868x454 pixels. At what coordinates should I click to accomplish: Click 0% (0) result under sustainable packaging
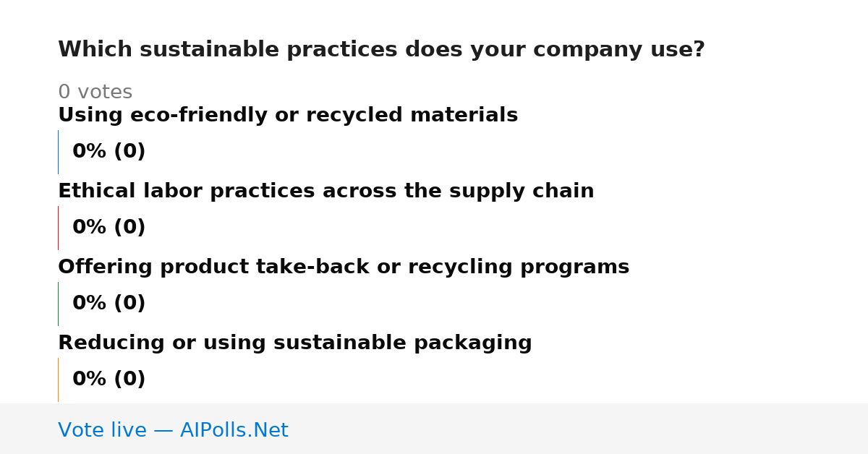pyautogui.click(x=109, y=380)
